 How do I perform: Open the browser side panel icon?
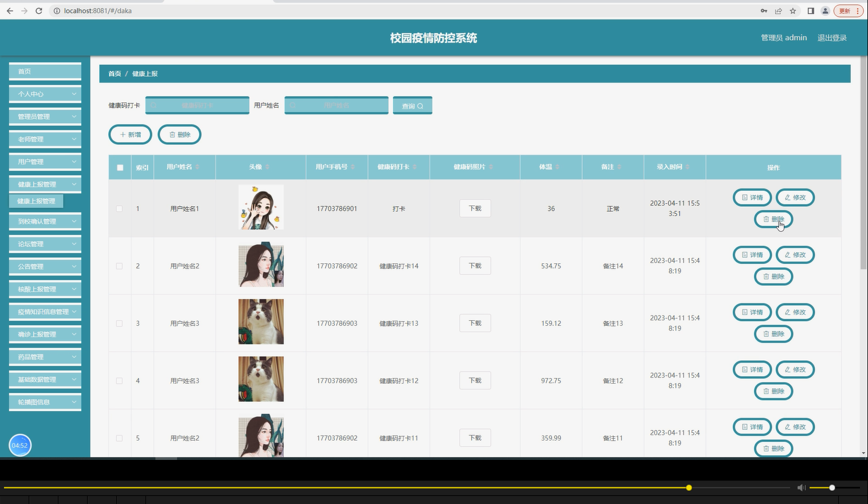point(811,11)
